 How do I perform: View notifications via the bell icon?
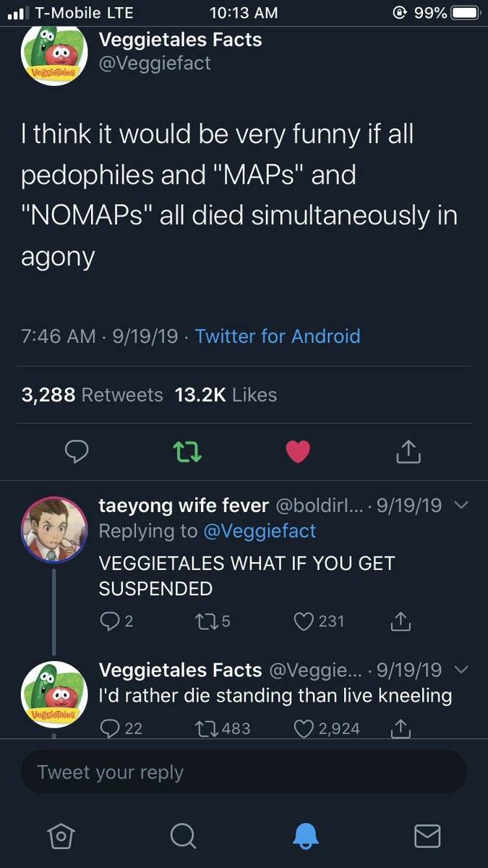(x=305, y=836)
